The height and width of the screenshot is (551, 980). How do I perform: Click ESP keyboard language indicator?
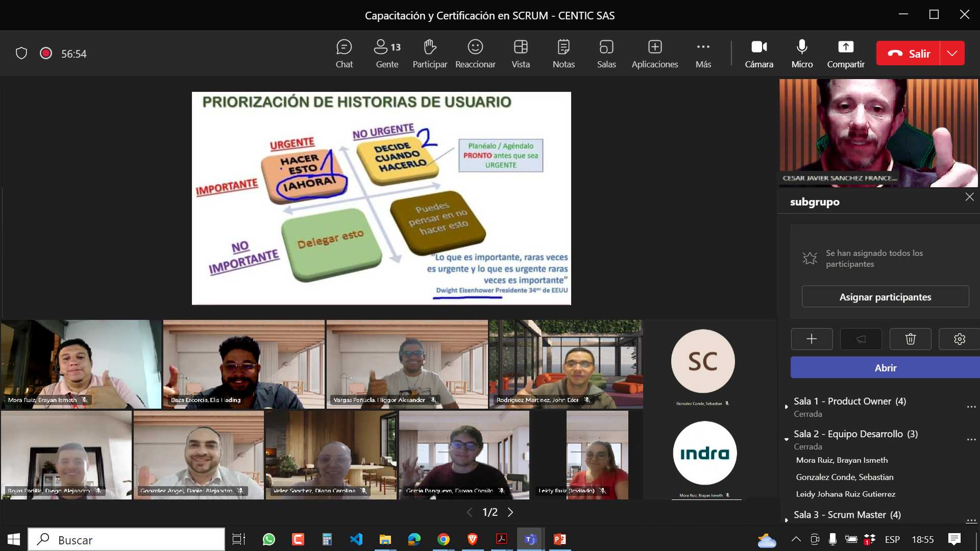click(892, 539)
